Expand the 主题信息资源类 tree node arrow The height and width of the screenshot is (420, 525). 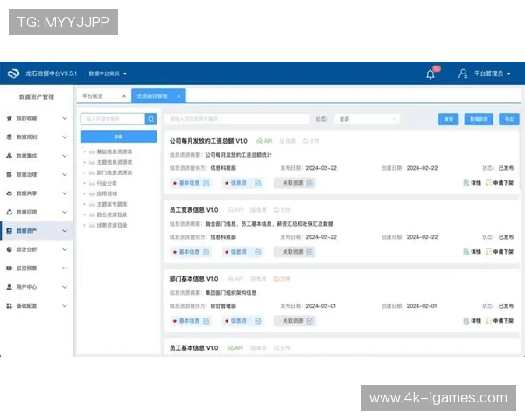(84, 162)
